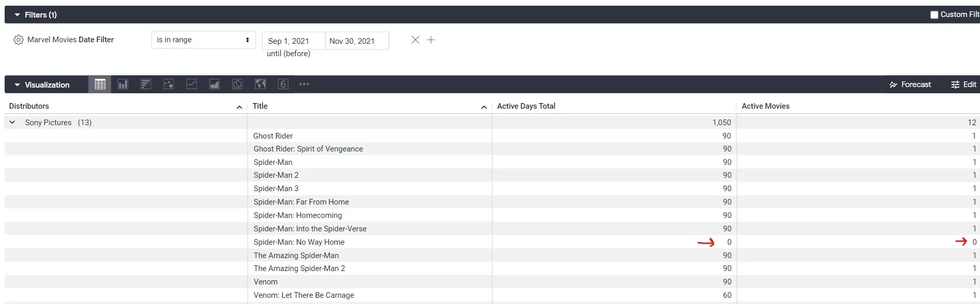Screen dimensions: 980x304
Task: Select The Amazing Spider-Man title cell
Action: 296,256
